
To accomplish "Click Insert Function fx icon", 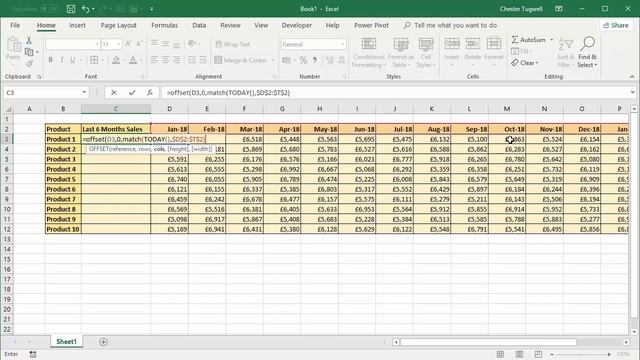I will point(150,93).
